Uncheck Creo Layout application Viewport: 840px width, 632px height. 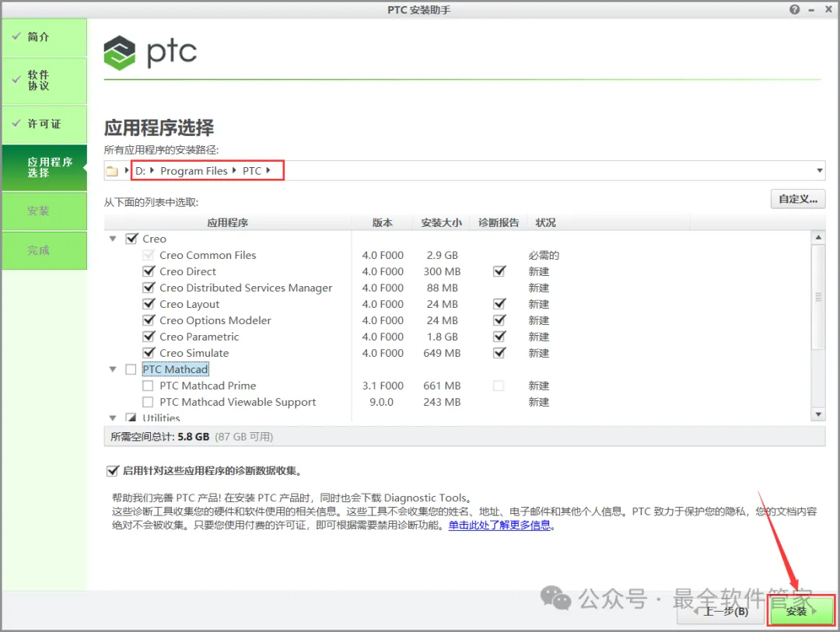(x=149, y=304)
